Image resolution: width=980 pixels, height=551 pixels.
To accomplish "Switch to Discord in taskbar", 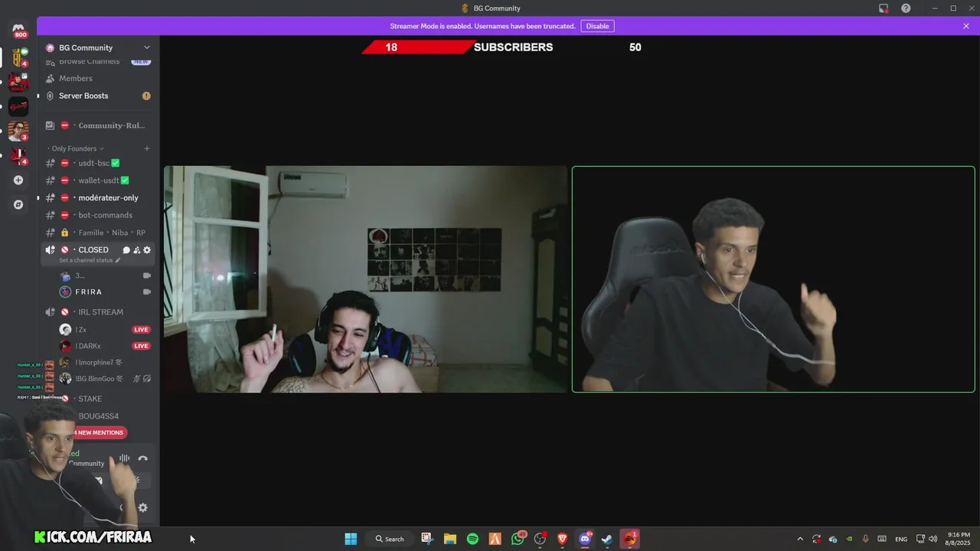I will 585,539.
